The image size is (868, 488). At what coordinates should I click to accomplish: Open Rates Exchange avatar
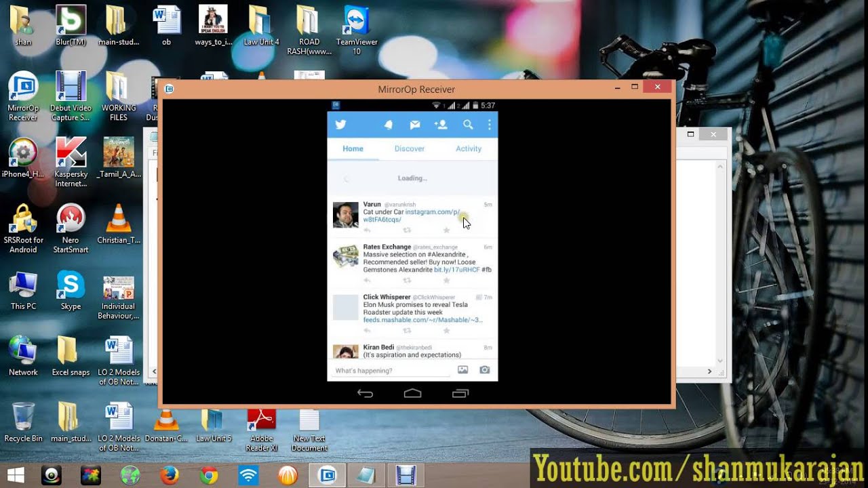(345, 257)
